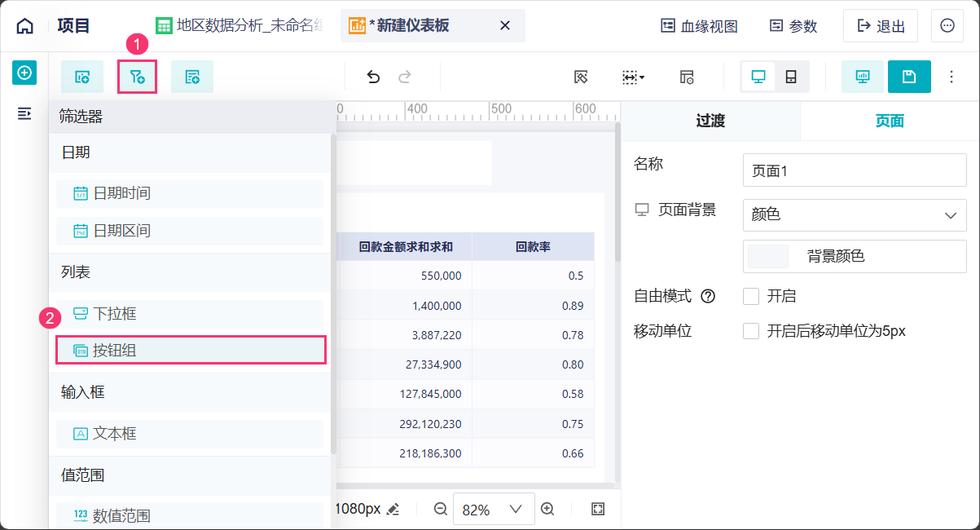Enable the 自由模式 开启 checkbox
980x530 pixels.
pyautogui.click(x=751, y=296)
